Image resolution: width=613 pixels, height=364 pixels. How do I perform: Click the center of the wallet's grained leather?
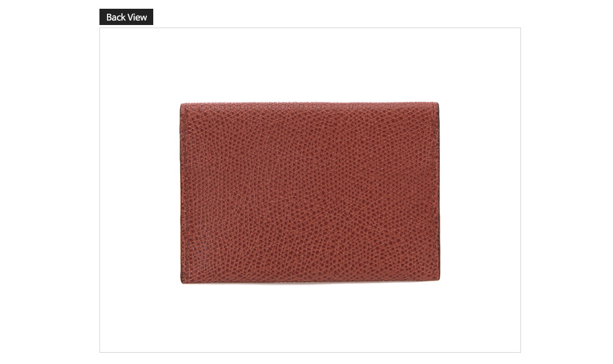click(x=310, y=193)
